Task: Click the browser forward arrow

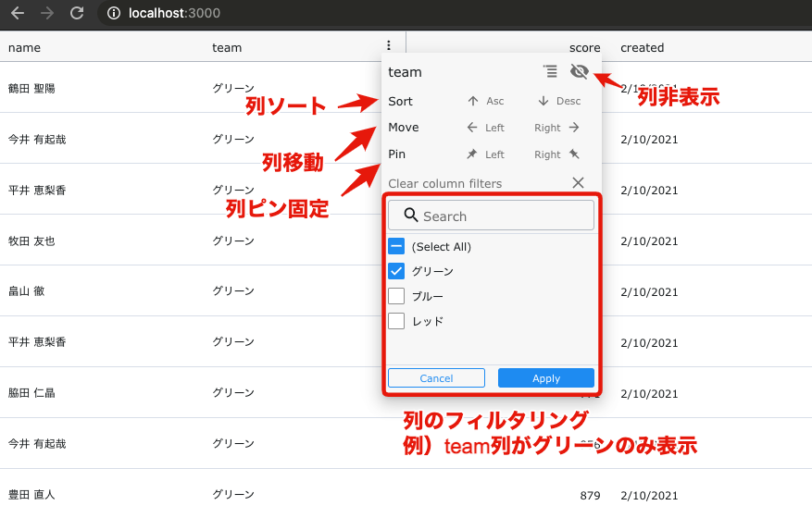Action: 47,13
